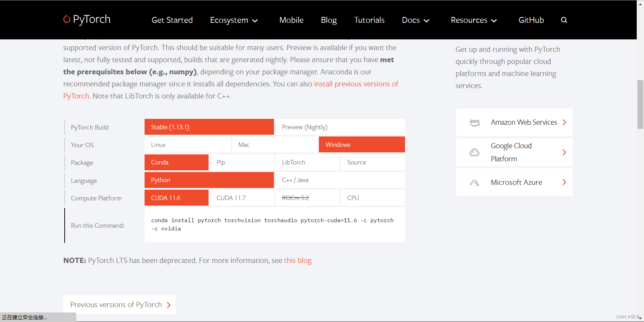Choose Linux as your OS
644x322 pixels.
187,144
